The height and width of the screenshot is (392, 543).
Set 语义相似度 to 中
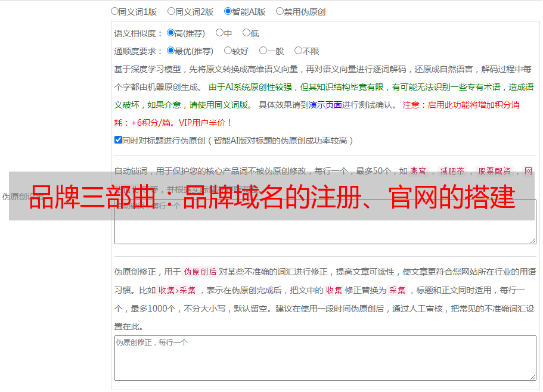click(219, 33)
